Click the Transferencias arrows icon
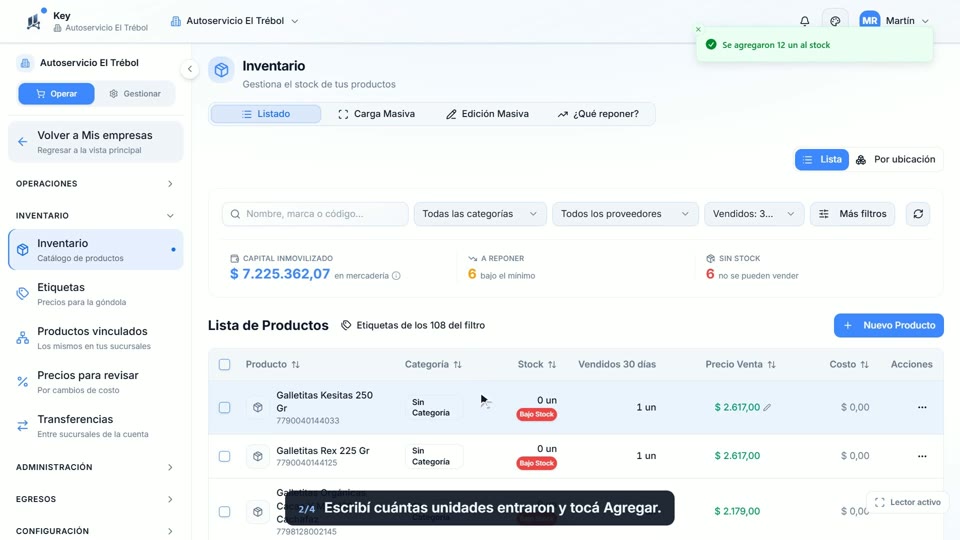 point(23,426)
